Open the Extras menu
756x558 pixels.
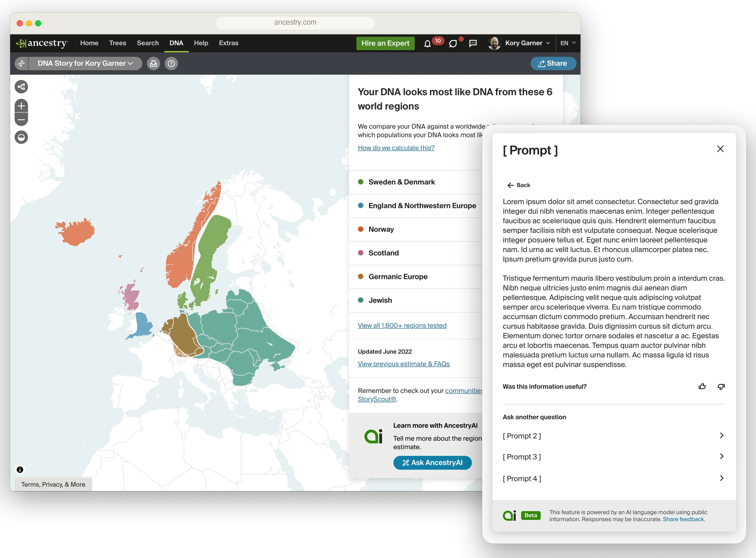(x=228, y=43)
